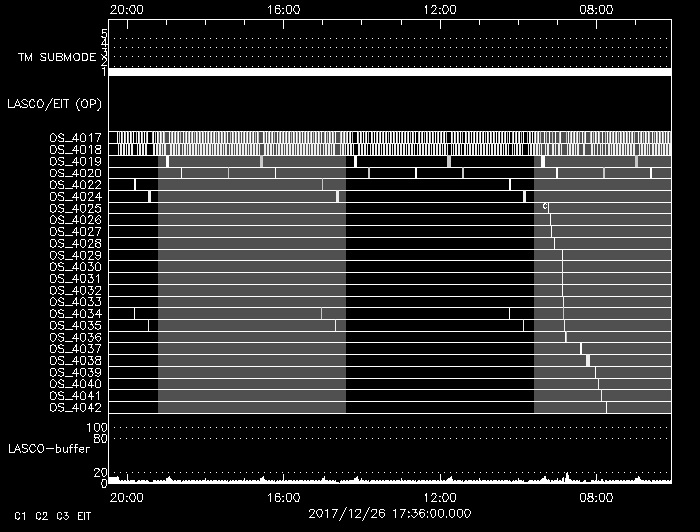Screen dimensions: 700x532
Task: Select the OS_4034 row label
Action: click(75, 314)
